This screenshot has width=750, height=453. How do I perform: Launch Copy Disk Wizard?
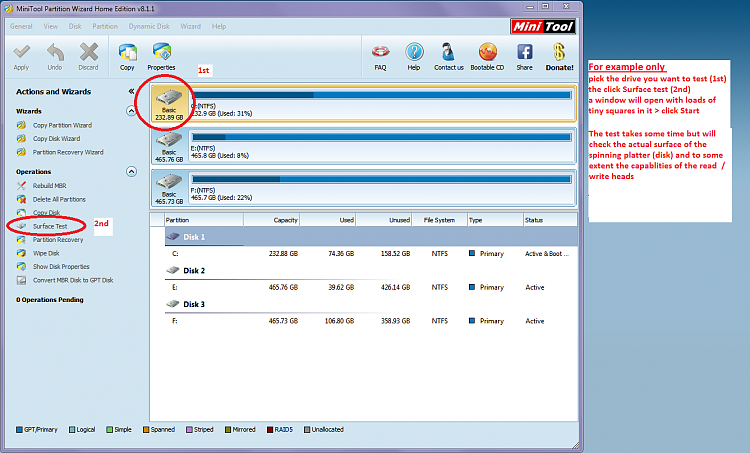pyautogui.click(x=56, y=139)
